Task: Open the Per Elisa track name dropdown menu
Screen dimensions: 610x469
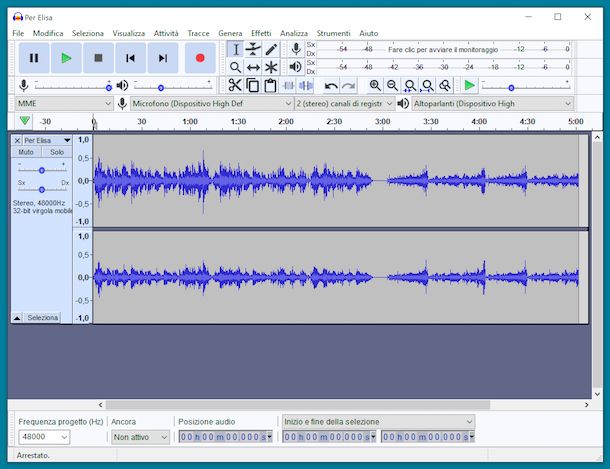Action: pyautogui.click(x=47, y=140)
